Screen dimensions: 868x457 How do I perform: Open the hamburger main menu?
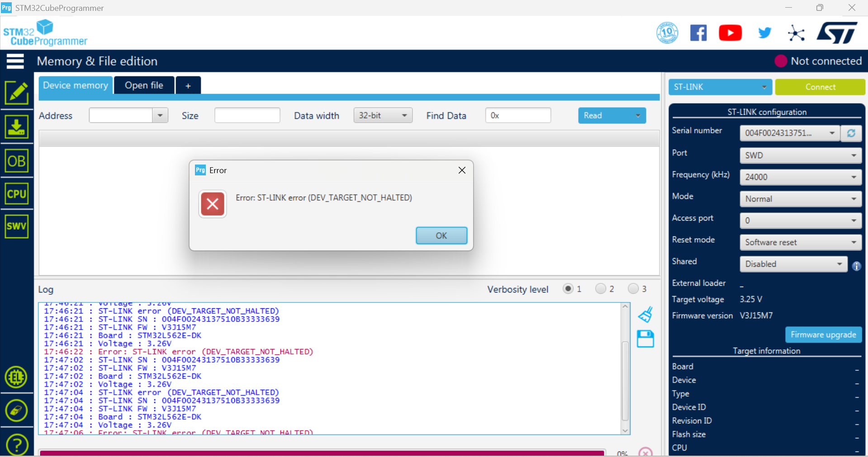15,61
